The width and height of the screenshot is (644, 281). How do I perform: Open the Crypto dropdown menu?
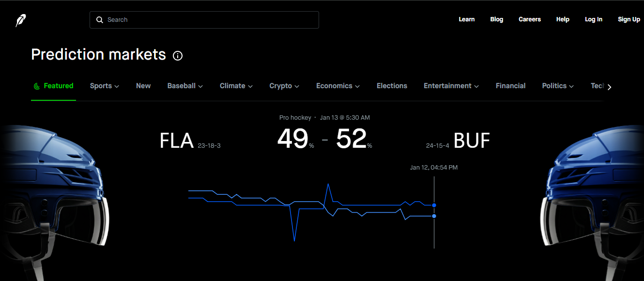pyautogui.click(x=298, y=86)
